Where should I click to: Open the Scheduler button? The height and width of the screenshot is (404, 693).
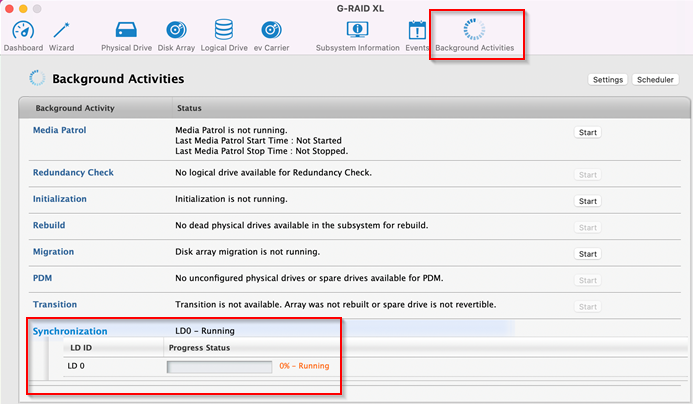coord(654,80)
